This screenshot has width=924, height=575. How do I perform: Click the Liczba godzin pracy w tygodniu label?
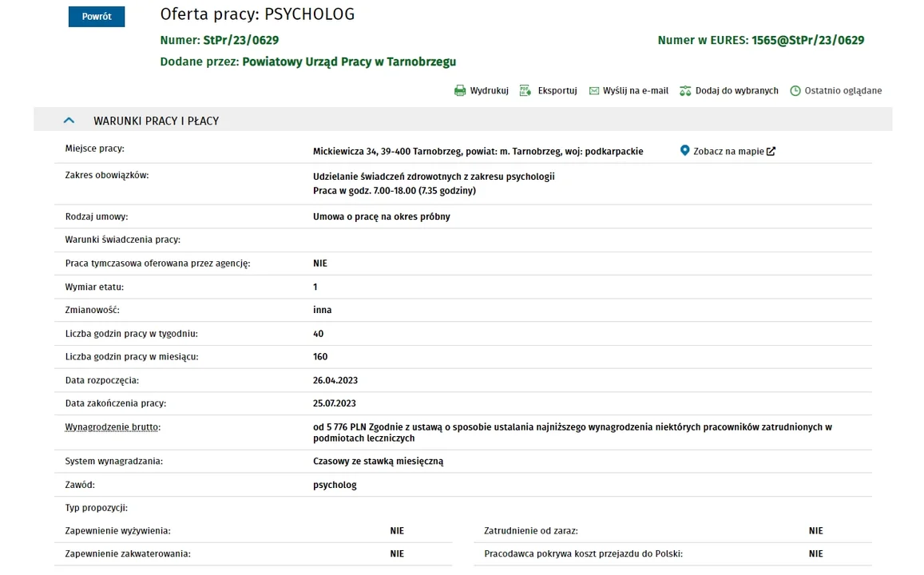pyautogui.click(x=132, y=334)
